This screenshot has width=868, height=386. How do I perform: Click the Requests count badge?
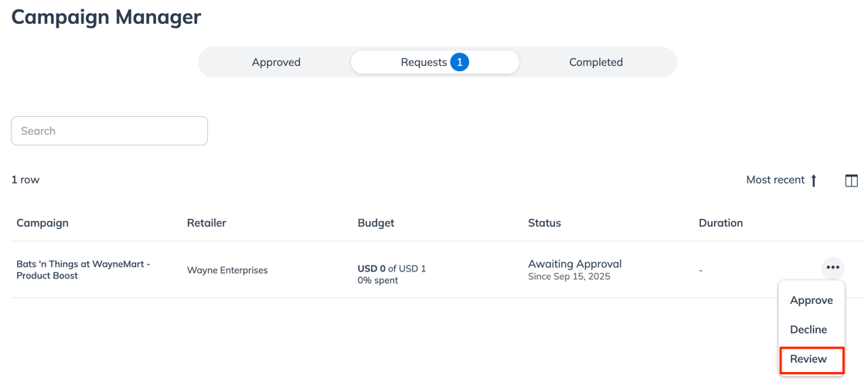459,63
